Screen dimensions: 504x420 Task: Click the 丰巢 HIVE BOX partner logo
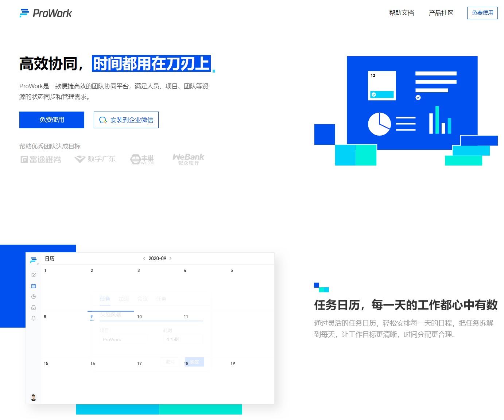pyautogui.click(x=142, y=159)
